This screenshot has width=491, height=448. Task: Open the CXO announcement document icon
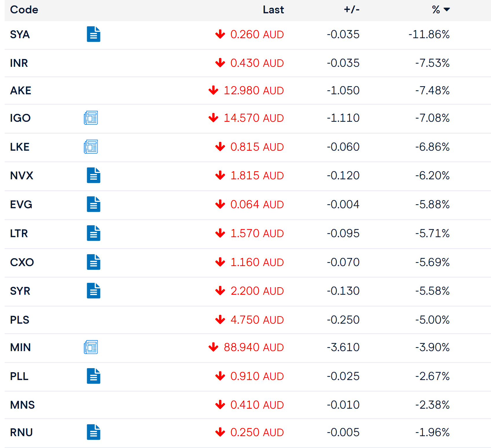tap(93, 262)
